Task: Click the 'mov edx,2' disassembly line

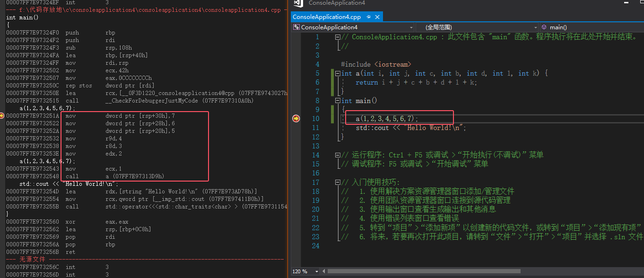Action: (64, 154)
